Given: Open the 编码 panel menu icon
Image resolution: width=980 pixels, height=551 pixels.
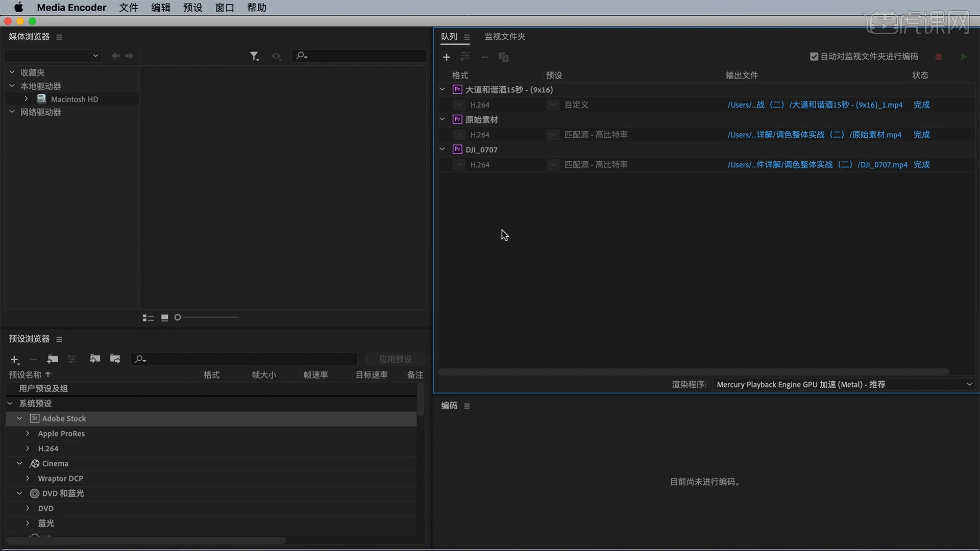Looking at the screenshot, I should (x=467, y=406).
